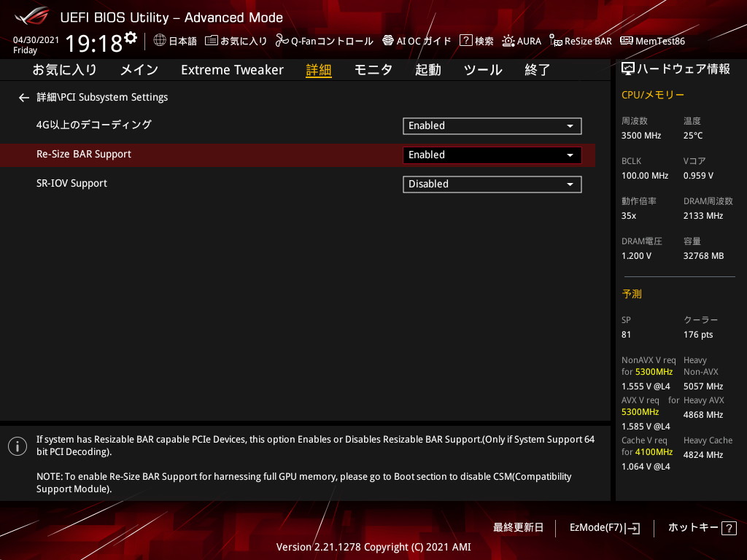Click the 176 pts cooler value
The height and width of the screenshot is (560, 747).
pos(698,335)
